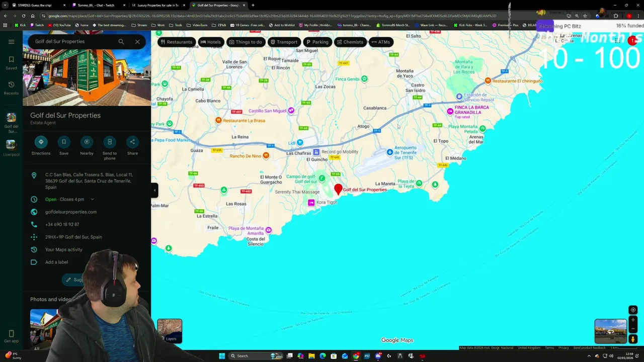
Task: Click the phone number +34 690 18 92 87
Action: coord(62,225)
